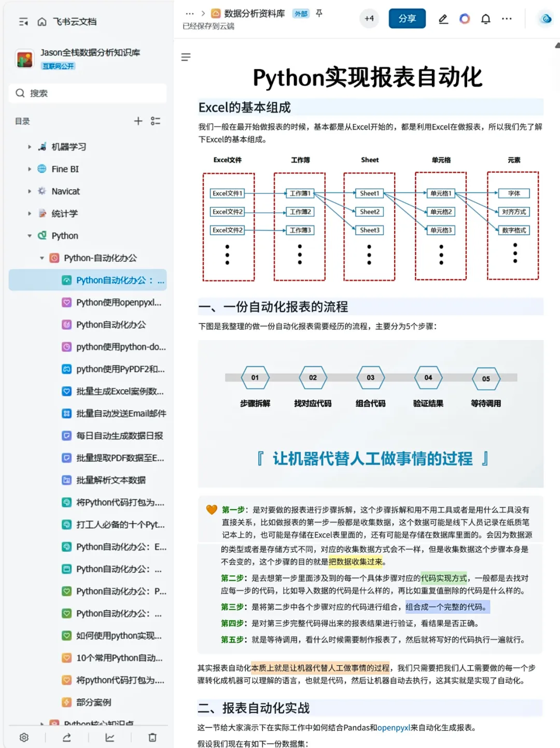Expand the 统计学 folder arrow

tap(30, 214)
